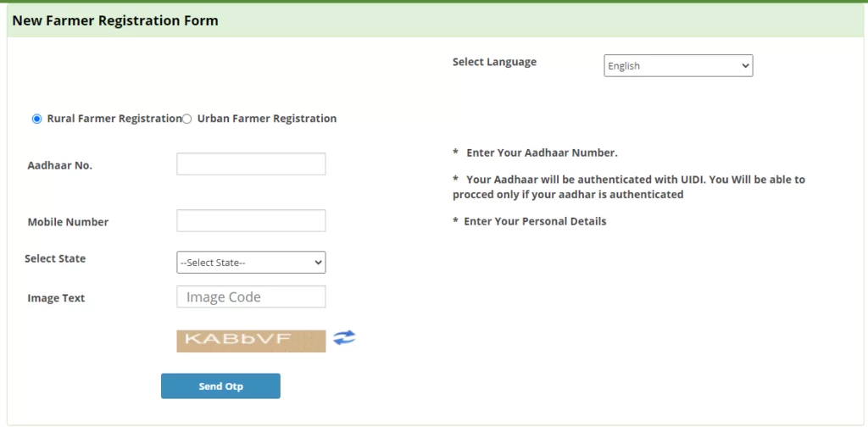
Task: Click the Aadhaar No. input field
Action: click(x=251, y=164)
